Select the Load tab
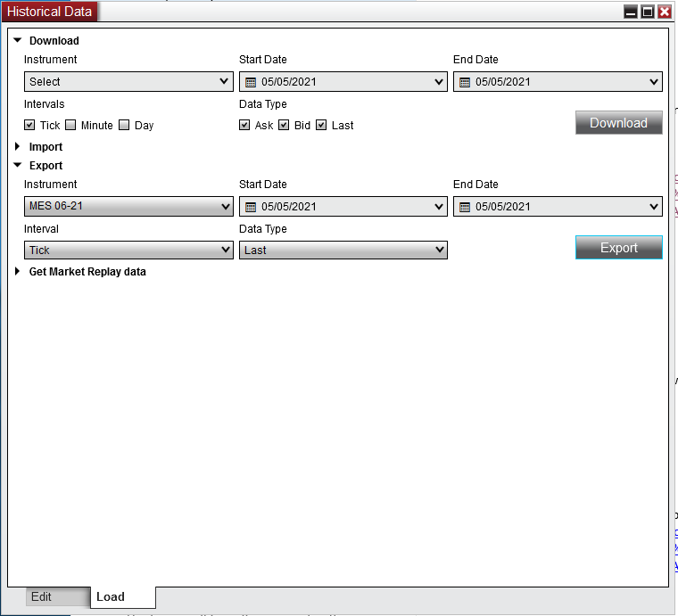The width and height of the screenshot is (678, 616). pyautogui.click(x=123, y=597)
